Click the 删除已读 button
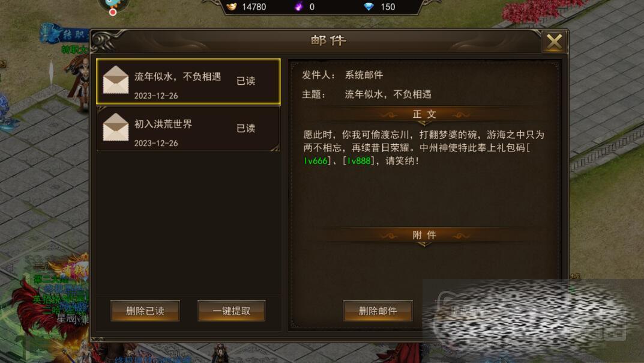Image resolution: width=644 pixels, height=363 pixels. [x=145, y=311]
